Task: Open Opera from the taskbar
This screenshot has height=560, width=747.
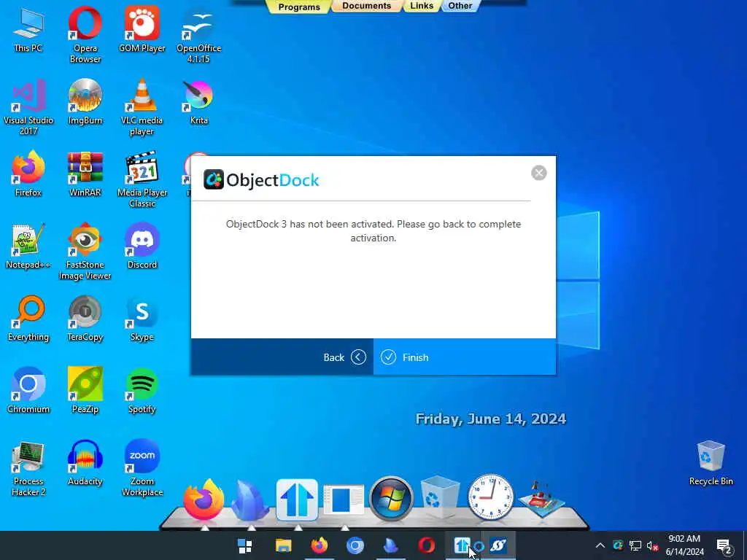Action: point(426,545)
